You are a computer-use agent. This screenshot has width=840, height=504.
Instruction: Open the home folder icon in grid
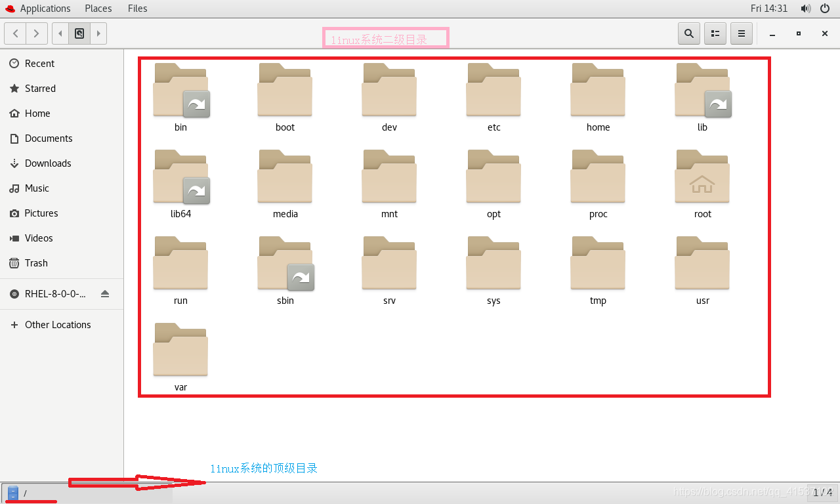(x=598, y=91)
